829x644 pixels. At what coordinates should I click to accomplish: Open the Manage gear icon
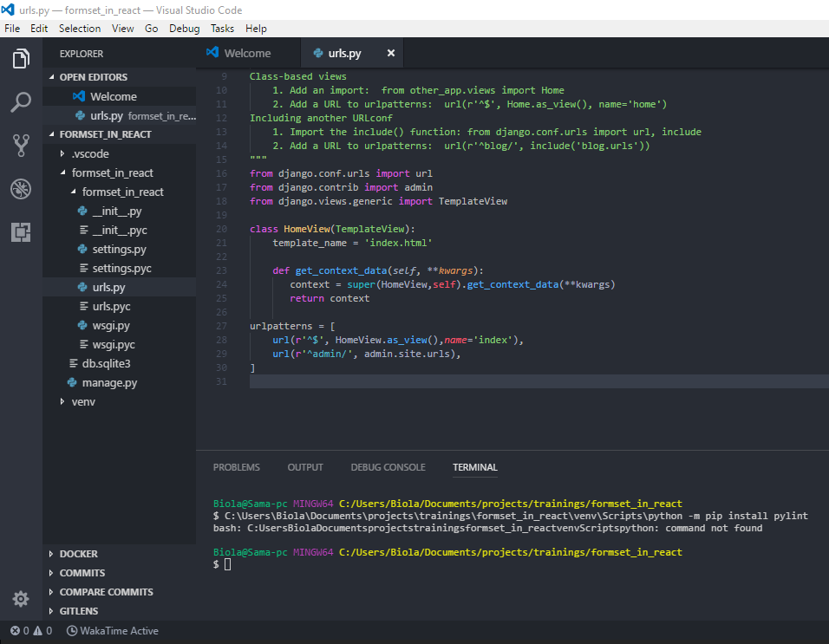(x=21, y=598)
